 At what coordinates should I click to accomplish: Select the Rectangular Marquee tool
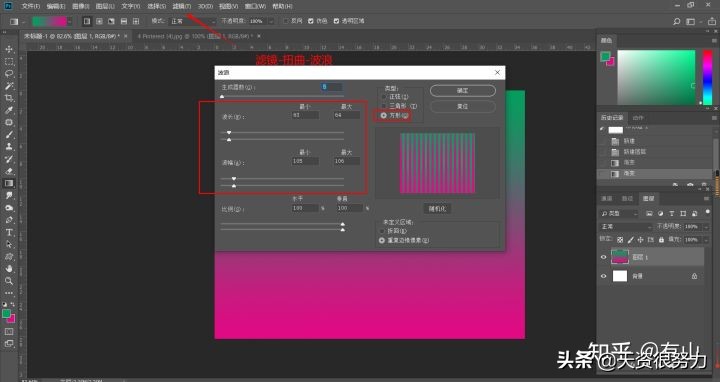9,62
